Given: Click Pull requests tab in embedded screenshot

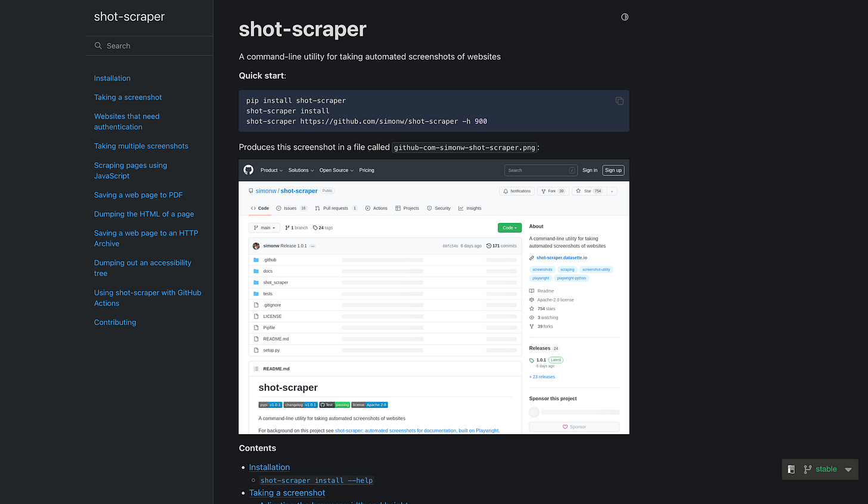Looking at the screenshot, I should click(336, 208).
